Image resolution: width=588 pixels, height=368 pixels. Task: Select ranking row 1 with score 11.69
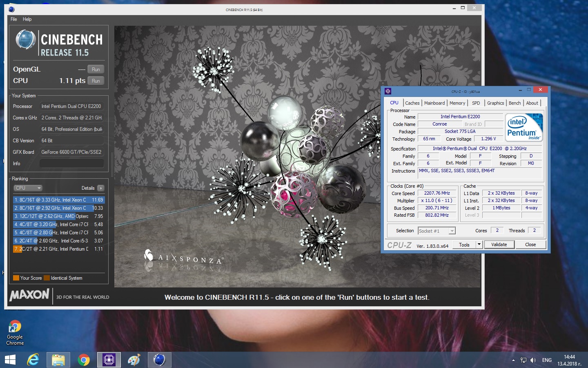pyautogui.click(x=59, y=200)
